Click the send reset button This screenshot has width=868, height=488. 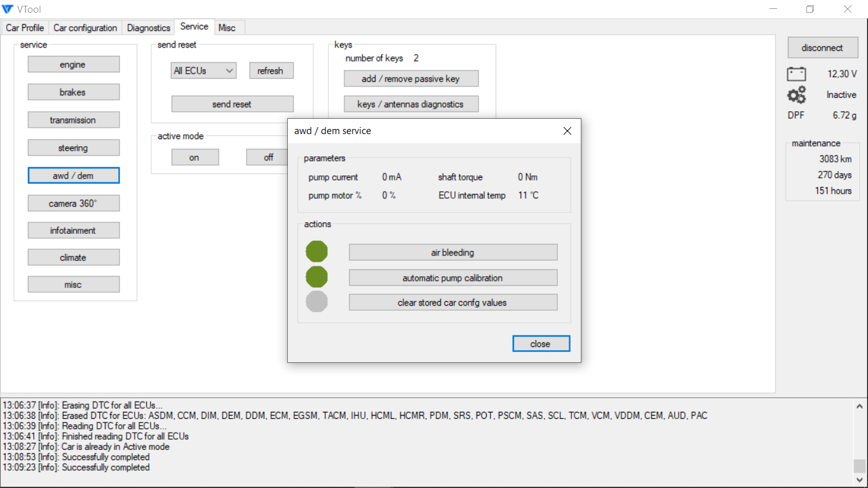(232, 104)
